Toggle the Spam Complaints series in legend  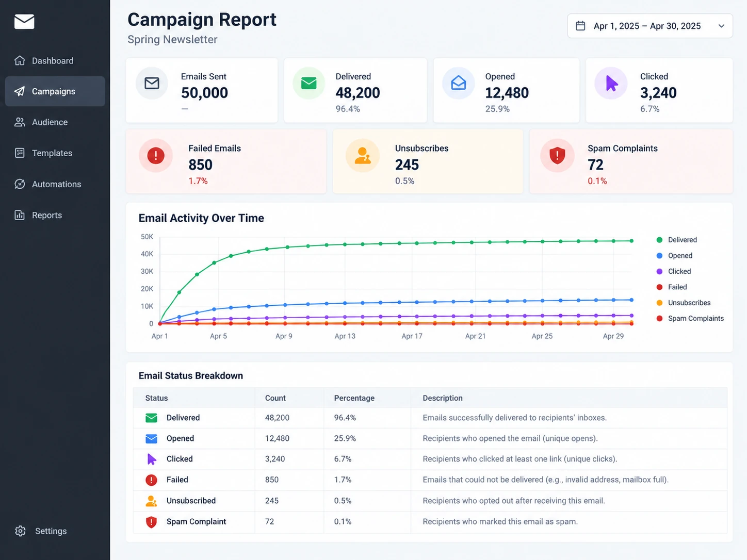point(690,319)
